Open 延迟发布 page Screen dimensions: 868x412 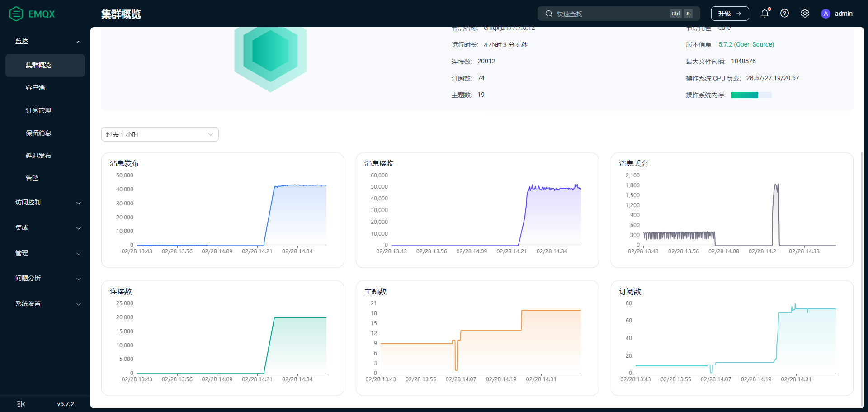pos(45,156)
